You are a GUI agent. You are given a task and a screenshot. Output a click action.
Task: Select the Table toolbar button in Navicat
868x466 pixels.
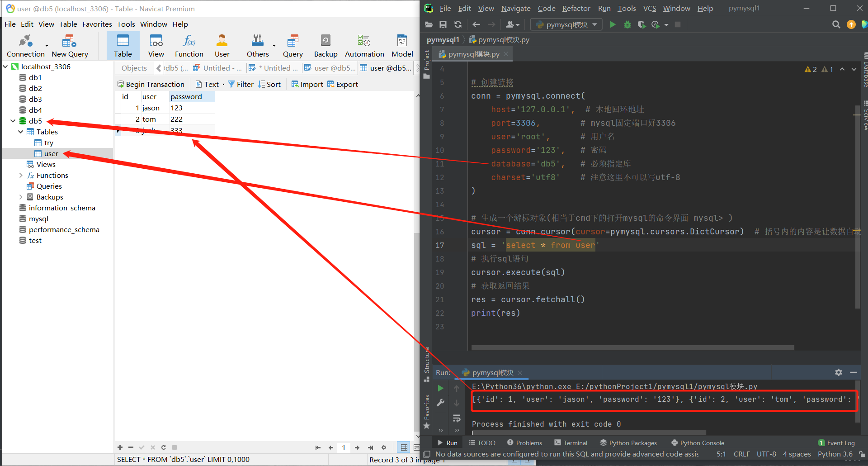[123, 46]
